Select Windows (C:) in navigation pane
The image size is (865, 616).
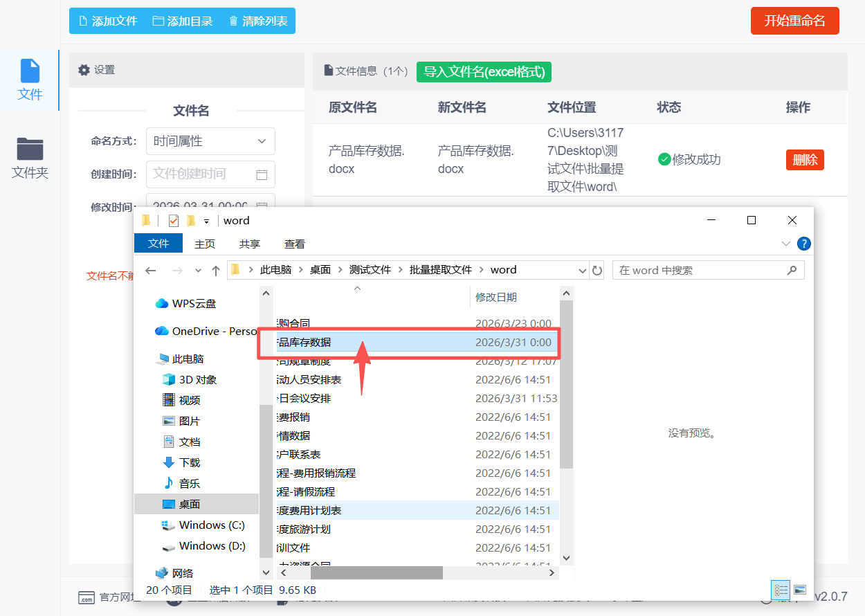tap(212, 525)
